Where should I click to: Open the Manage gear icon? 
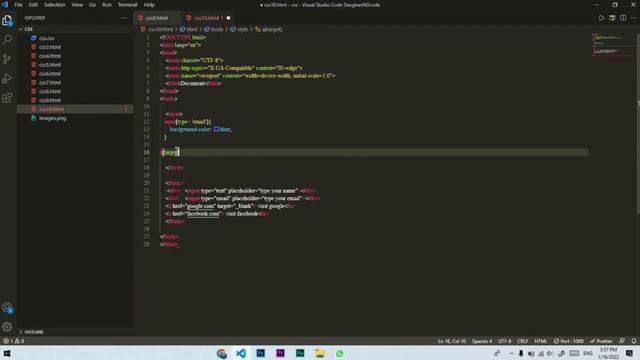7,327
